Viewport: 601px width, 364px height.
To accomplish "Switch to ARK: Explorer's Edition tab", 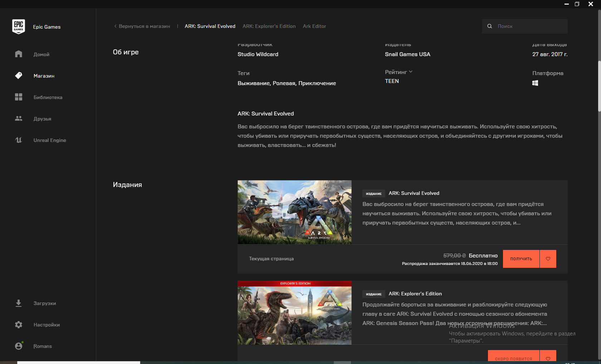I will [269, 26].
